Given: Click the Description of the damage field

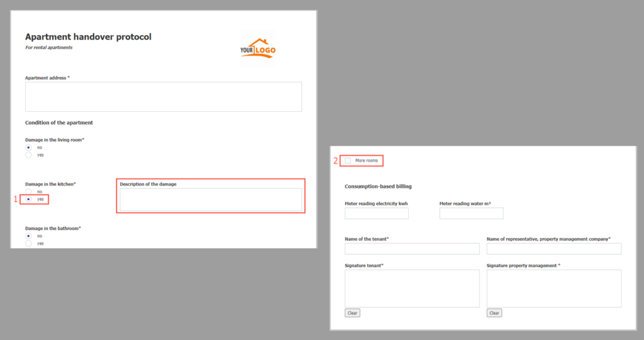Looking at the screenshot, I should [x=211, y=200].
